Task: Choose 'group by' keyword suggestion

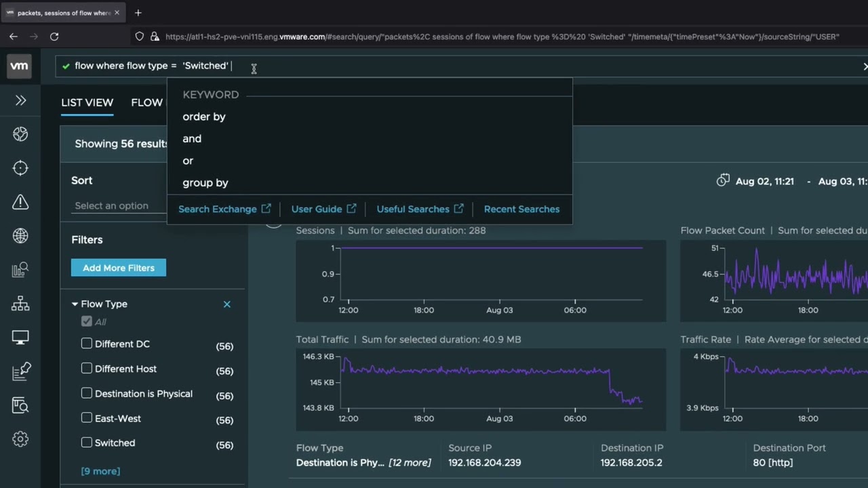Action: coord(205,182)
